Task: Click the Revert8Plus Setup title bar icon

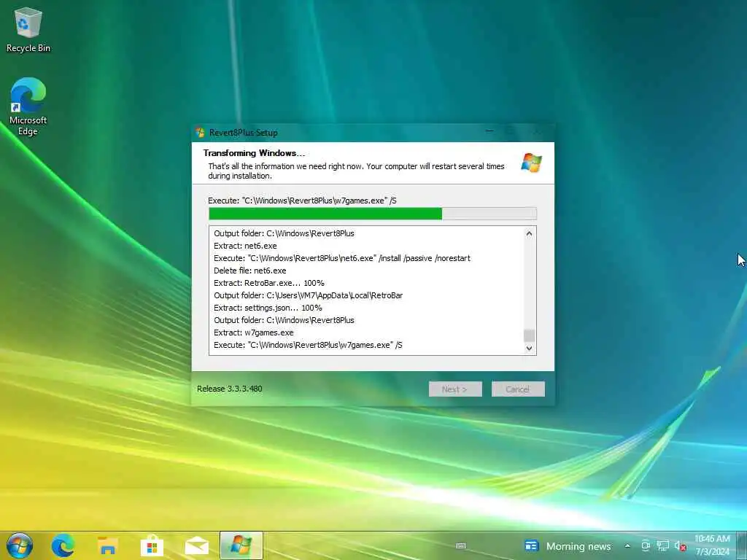Action: [x=200, y=133]
